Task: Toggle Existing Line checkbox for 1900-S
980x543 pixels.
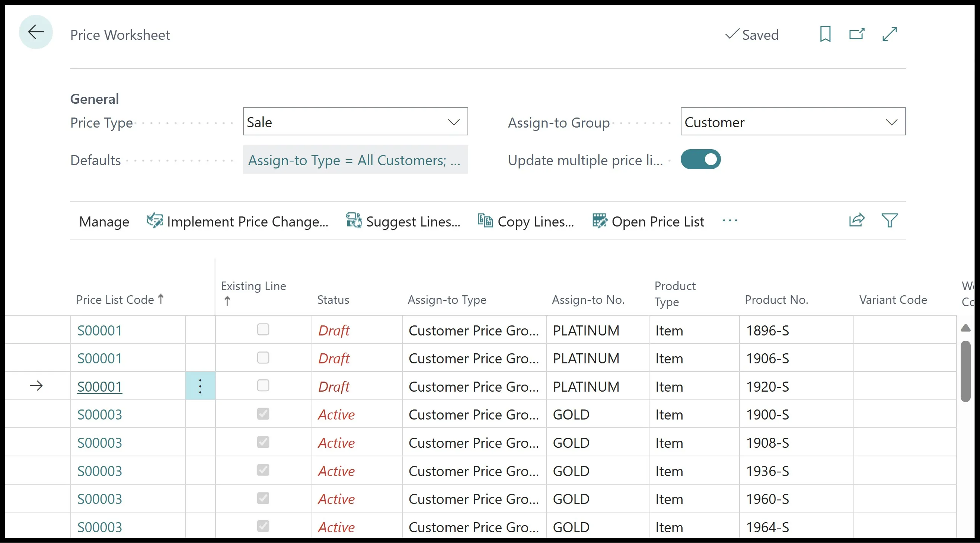Action: 263,414
